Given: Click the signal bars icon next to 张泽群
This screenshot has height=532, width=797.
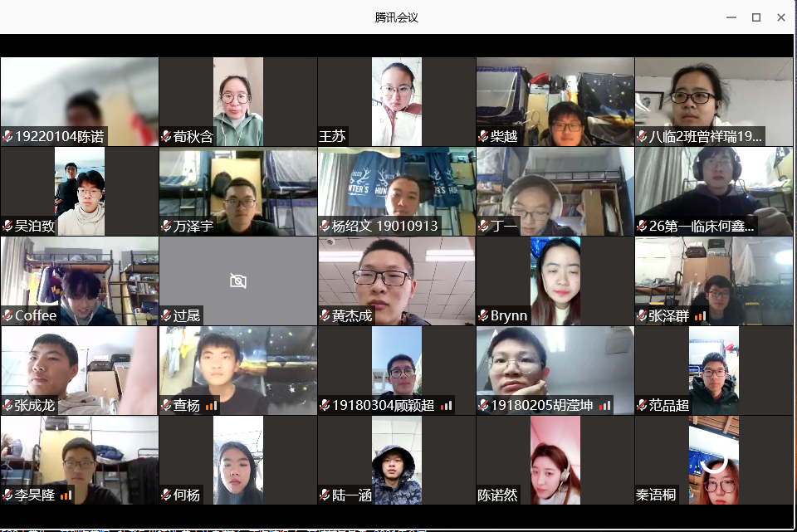Looking at the screenshot, I should 700,316.
